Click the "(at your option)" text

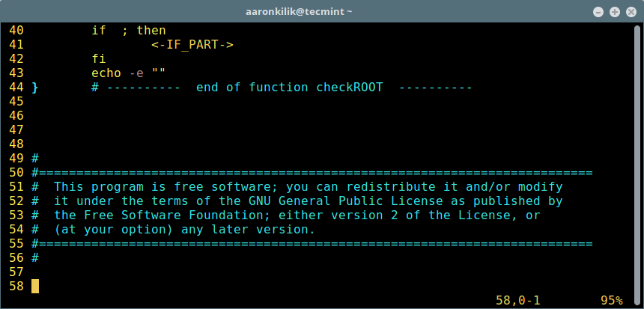tap(110, 230)
